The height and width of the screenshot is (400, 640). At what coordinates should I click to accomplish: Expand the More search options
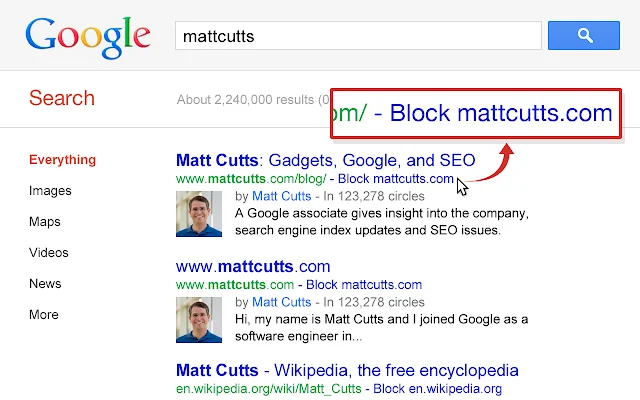pos(44,315)
